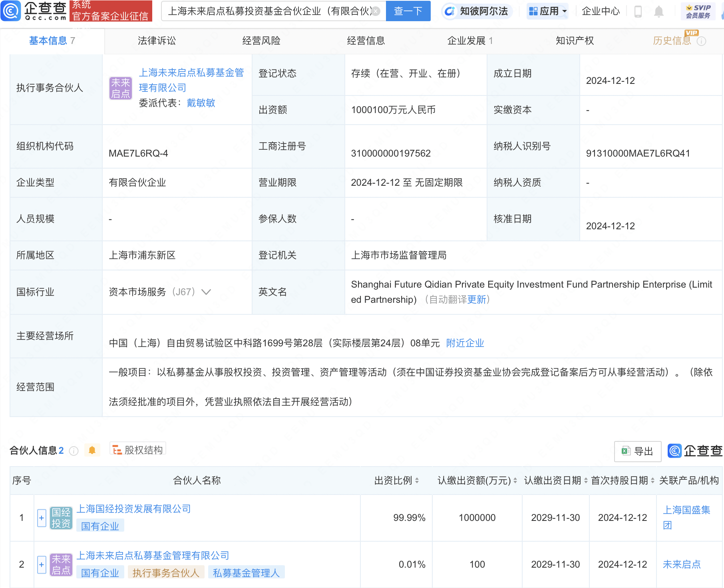Open the 知彼阿尔法 assistant
Image resolution: width=724 pixels, height=588 pixels.
(x=476, y=11)
